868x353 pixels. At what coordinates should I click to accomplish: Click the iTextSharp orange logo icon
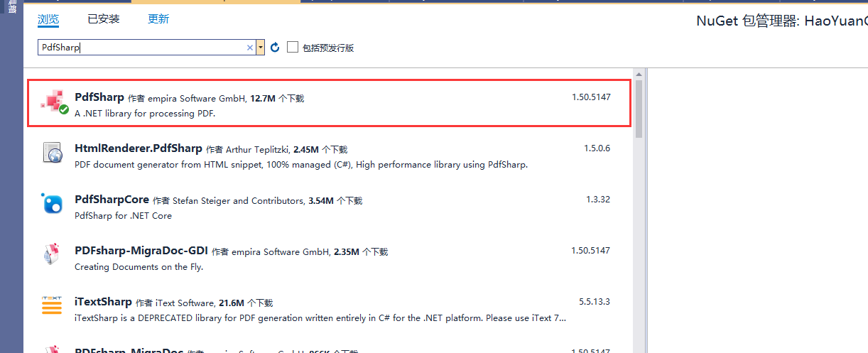(x=53, y=306)
